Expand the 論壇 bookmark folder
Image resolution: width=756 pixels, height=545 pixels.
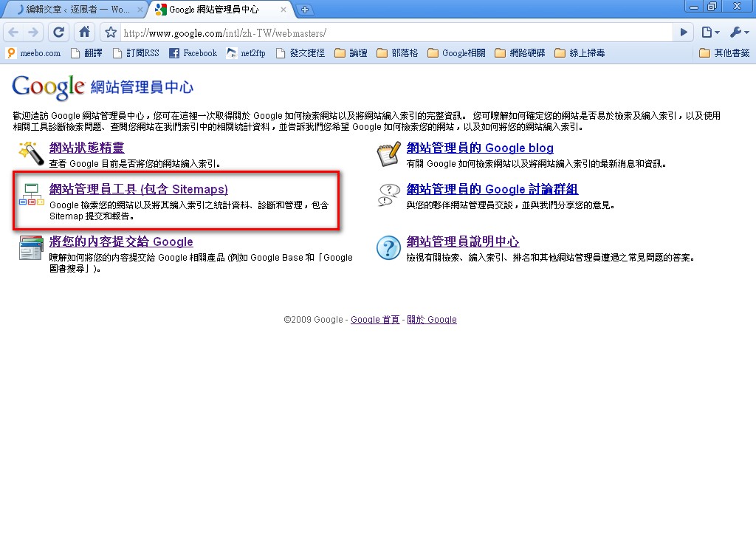click(351, 53)
